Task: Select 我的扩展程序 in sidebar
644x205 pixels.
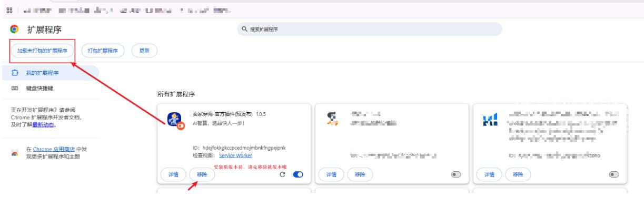Action: pos(49,73)
